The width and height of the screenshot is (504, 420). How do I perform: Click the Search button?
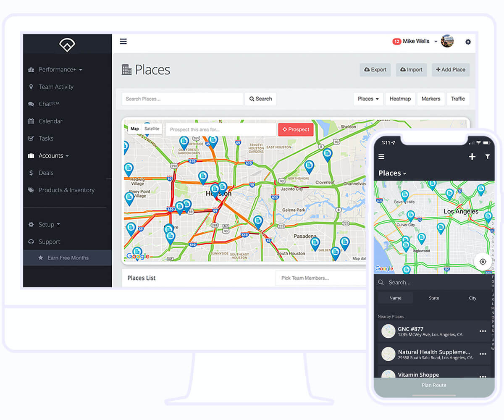click(260, 99)
